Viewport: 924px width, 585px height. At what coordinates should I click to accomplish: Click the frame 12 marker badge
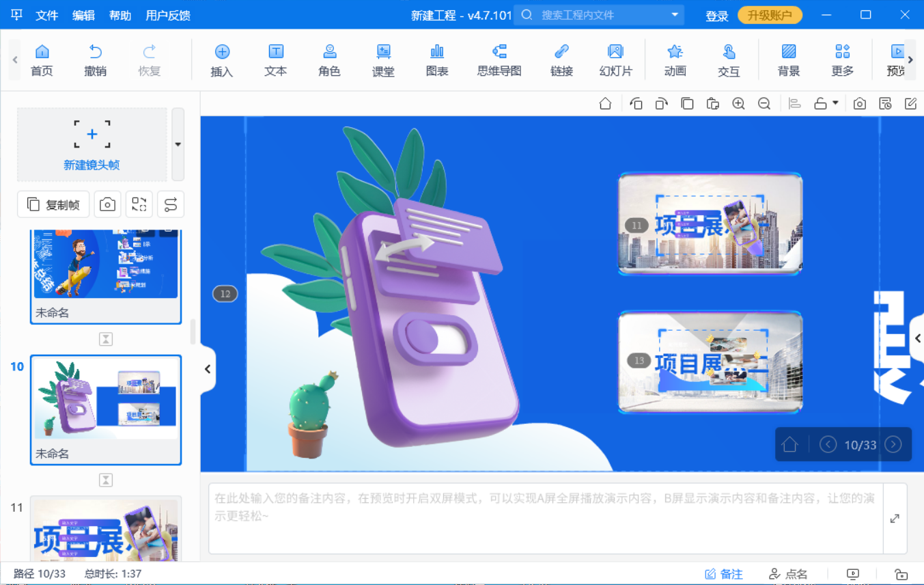225,294
